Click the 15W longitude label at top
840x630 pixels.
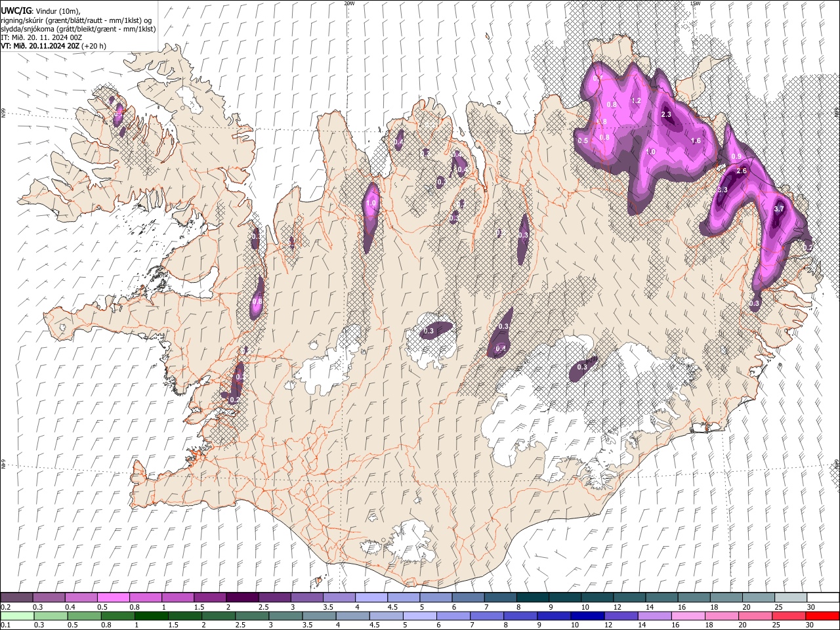pyautogui.click(x=695, y=3)
